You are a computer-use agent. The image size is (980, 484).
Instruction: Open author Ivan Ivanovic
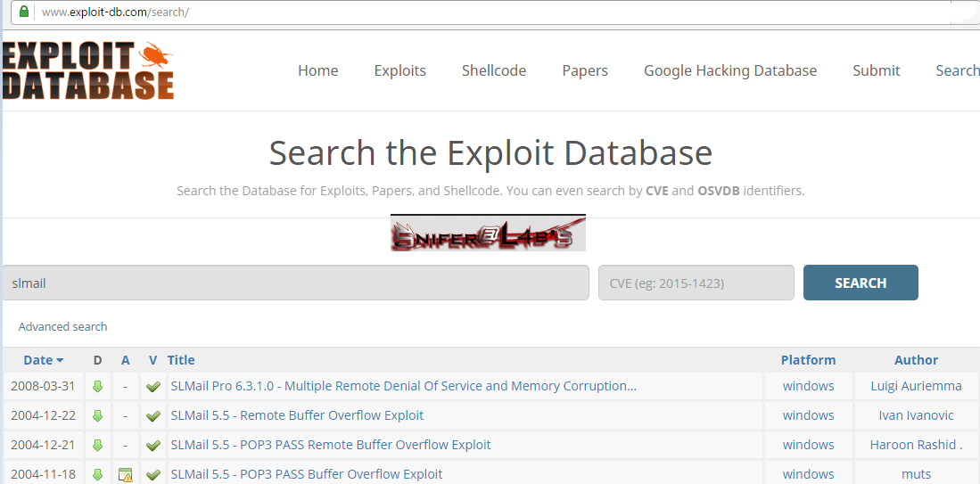(x=917, y=415)
